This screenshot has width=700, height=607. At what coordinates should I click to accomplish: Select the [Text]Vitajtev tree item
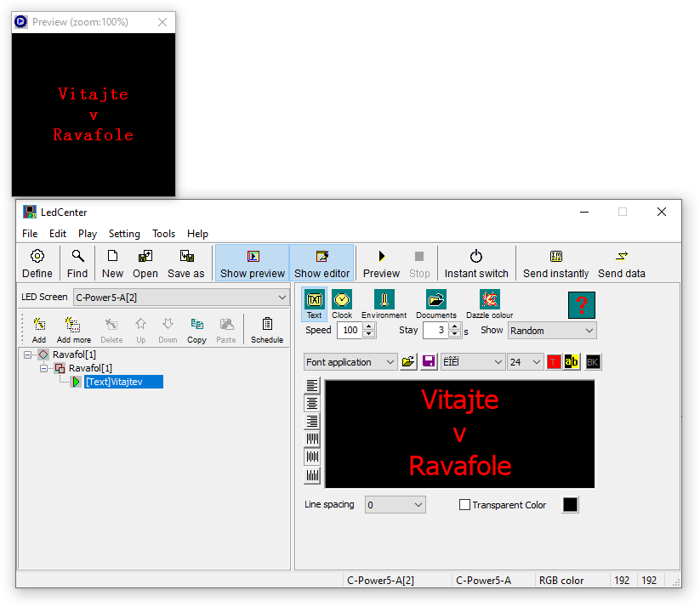[x=123, y=382]
